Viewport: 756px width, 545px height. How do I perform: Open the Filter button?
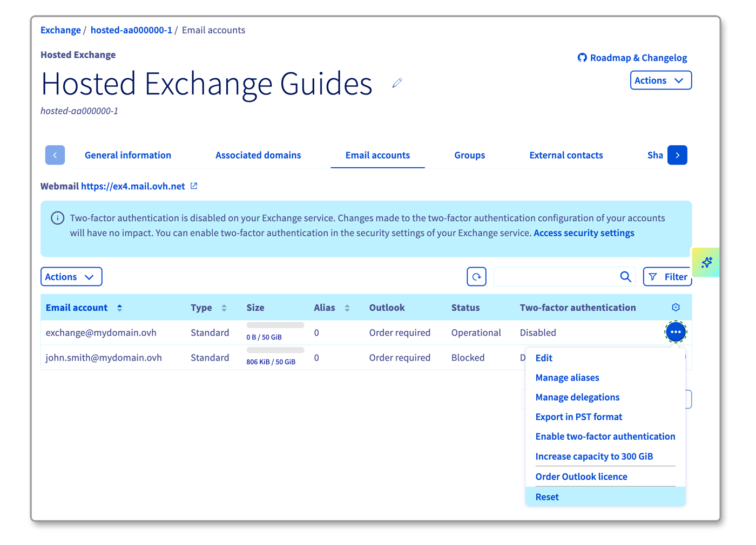[x=667, y=277]
